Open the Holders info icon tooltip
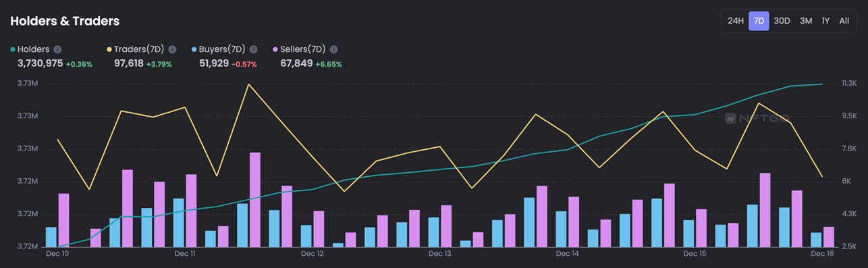This screenshot has height=268, width=868. pyautogui.click(x=57, y=49)
